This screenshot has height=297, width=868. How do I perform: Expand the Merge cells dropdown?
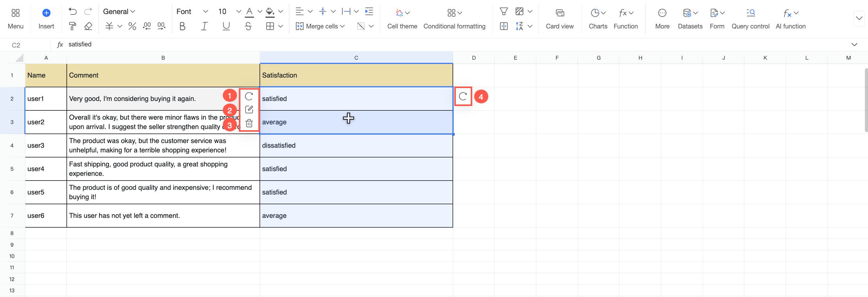342,26
